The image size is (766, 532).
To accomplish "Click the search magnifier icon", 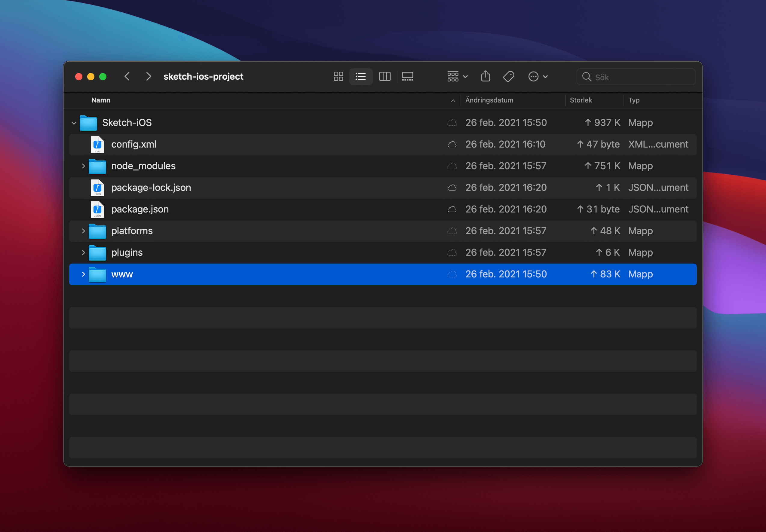I will 586,77.
